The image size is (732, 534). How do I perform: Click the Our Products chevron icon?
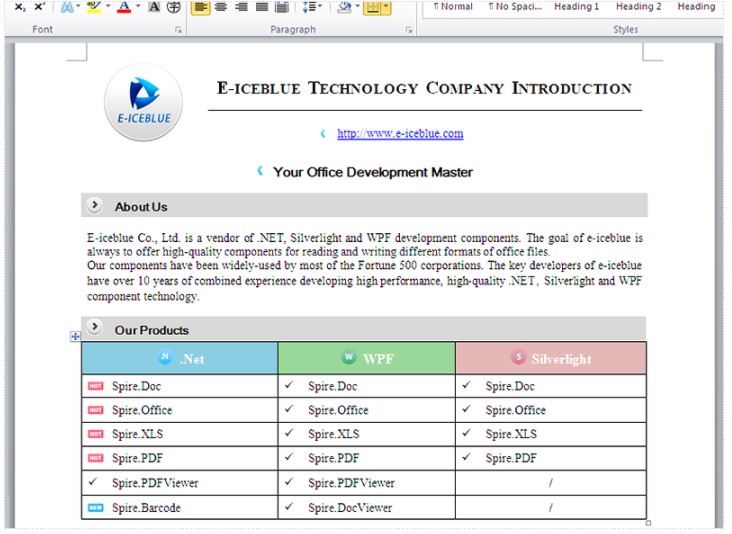94,327
